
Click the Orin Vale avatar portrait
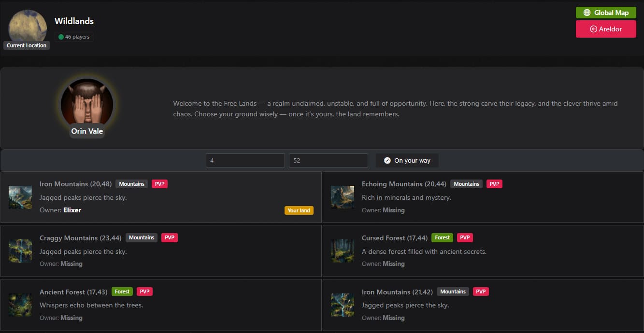pos(87,105)
